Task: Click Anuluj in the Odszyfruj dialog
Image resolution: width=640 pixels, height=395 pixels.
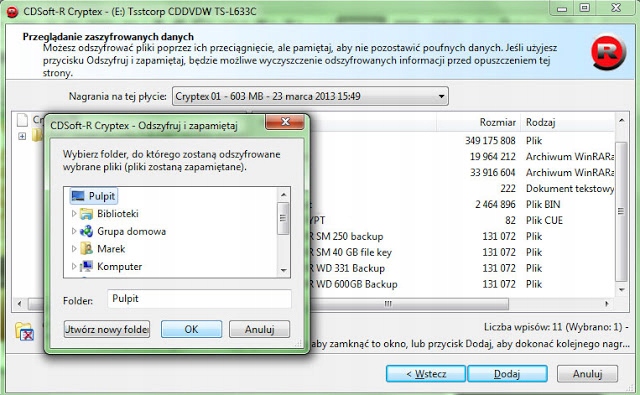Action: (x=260, y=329)
